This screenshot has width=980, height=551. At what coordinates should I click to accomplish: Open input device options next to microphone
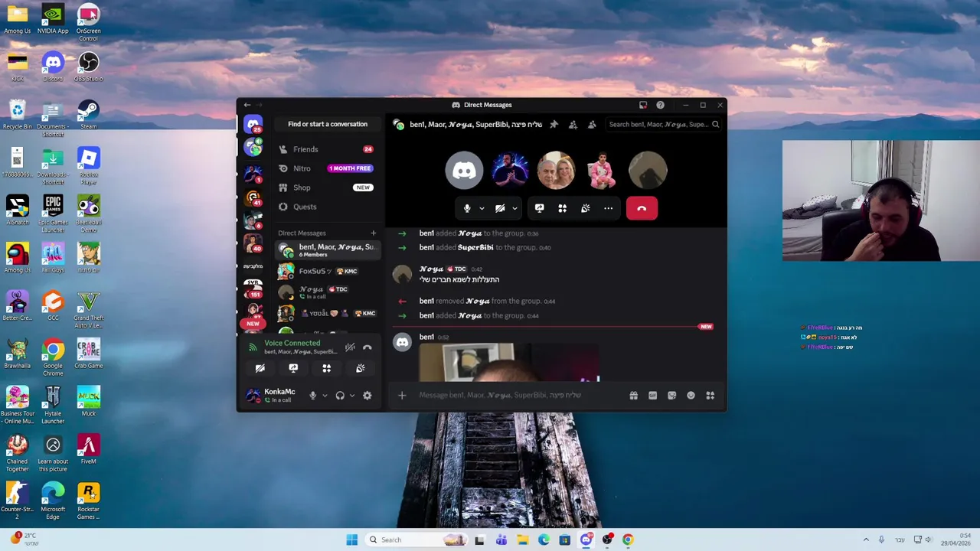pyautogui.click(x=325, y=396)
